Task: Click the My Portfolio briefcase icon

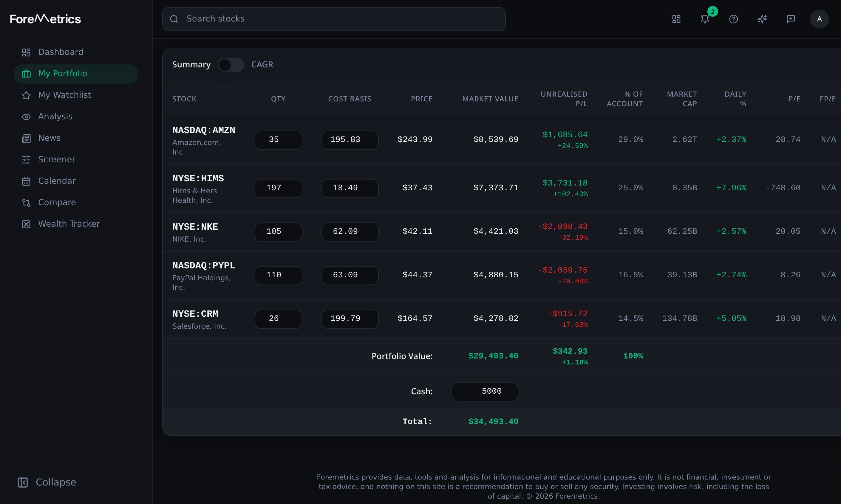Action: 26,74
